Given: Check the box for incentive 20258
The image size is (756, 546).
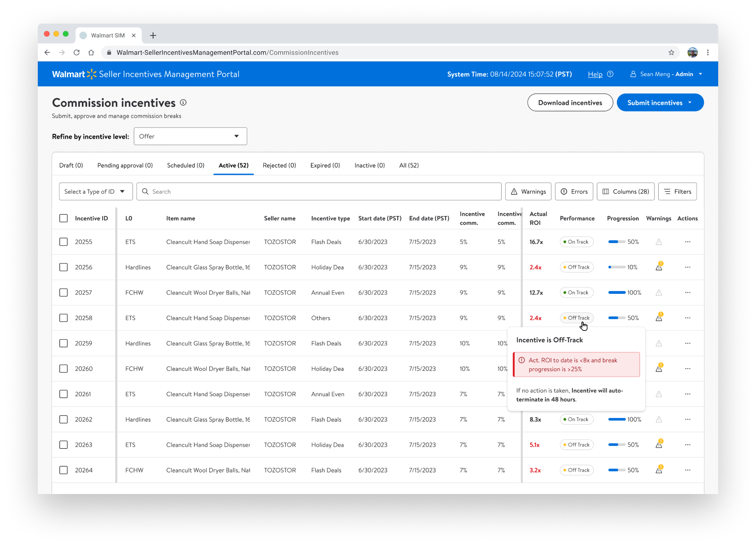Looking at the screenshot, I should 63,318.
